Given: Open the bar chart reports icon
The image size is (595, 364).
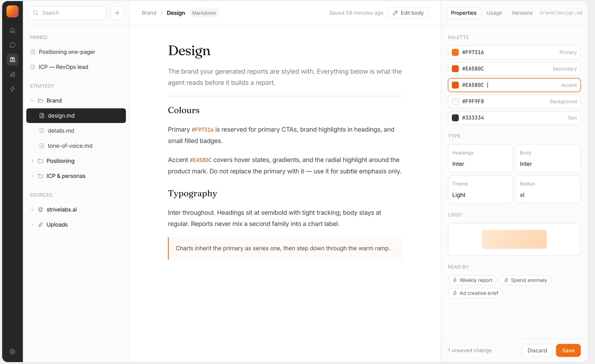Looking at the screenshot, I should (12, 74).
